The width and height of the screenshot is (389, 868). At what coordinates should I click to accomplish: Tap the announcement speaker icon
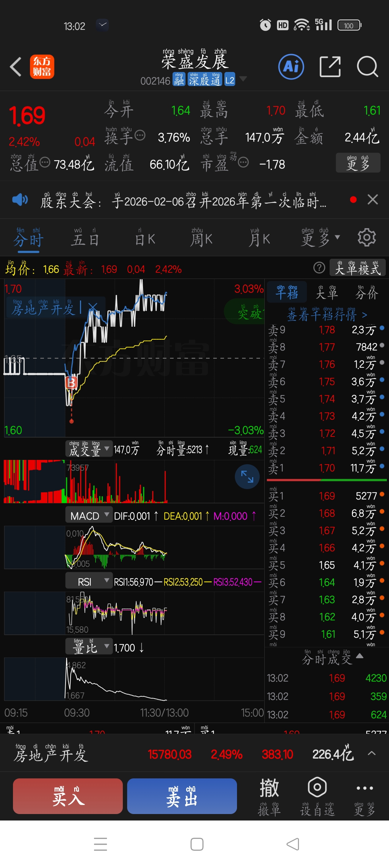coord(20,199)
